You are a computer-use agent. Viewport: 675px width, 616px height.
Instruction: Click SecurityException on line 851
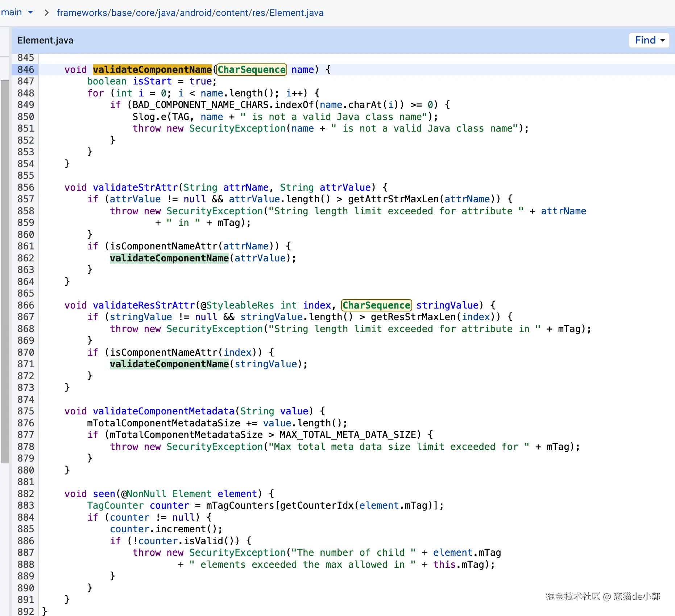tap(237, 128)
